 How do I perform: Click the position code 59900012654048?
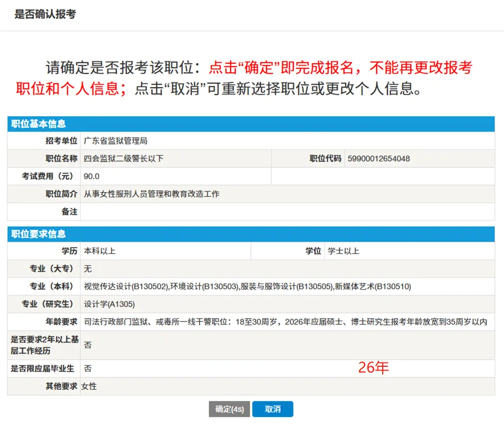[x=377, y=159]
